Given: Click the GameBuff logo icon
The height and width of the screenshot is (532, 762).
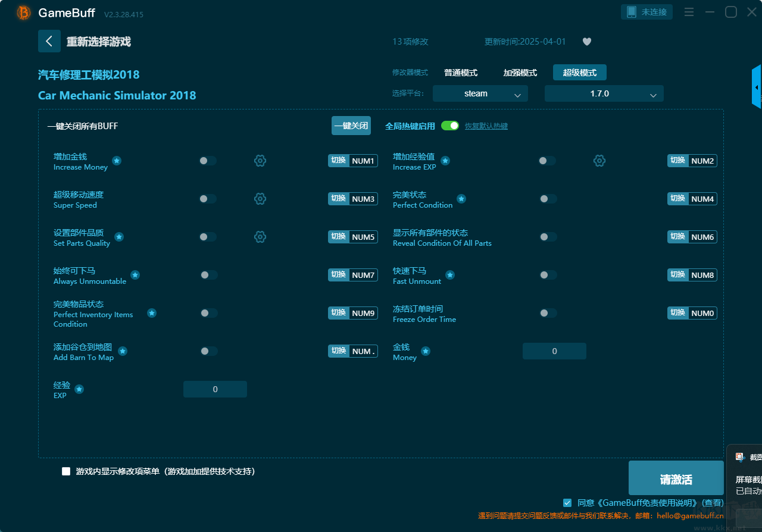Looking at the screenshot, I should pyautogui.click(x=24, y=12).
